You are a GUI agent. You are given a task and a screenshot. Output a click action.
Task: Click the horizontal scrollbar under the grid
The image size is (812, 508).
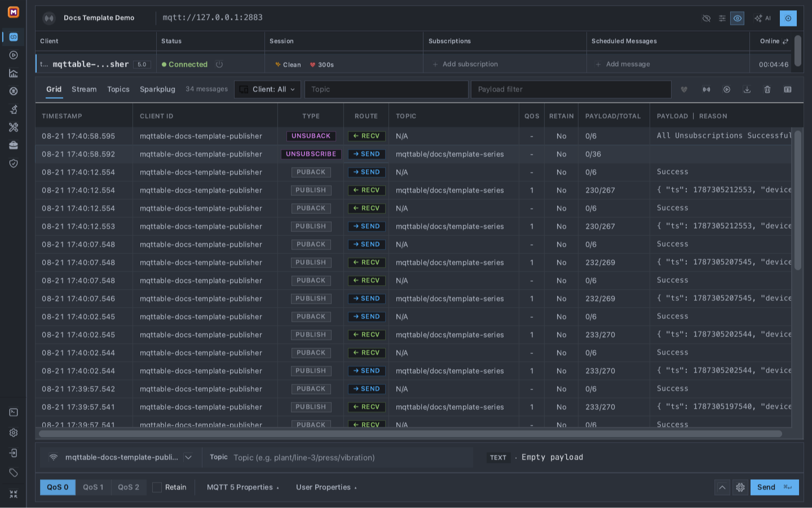(410, 434)
